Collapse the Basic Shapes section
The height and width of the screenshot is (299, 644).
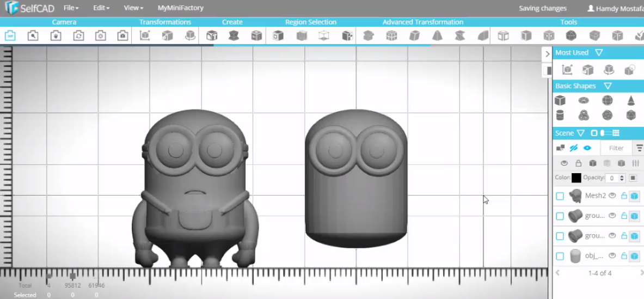tap(608, 86)
